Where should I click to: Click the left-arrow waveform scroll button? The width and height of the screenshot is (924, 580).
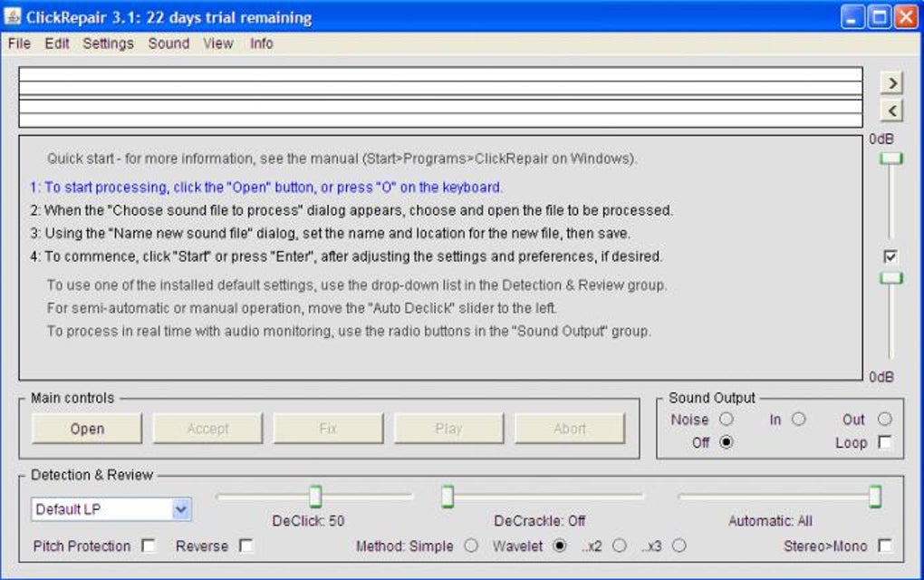893,111
